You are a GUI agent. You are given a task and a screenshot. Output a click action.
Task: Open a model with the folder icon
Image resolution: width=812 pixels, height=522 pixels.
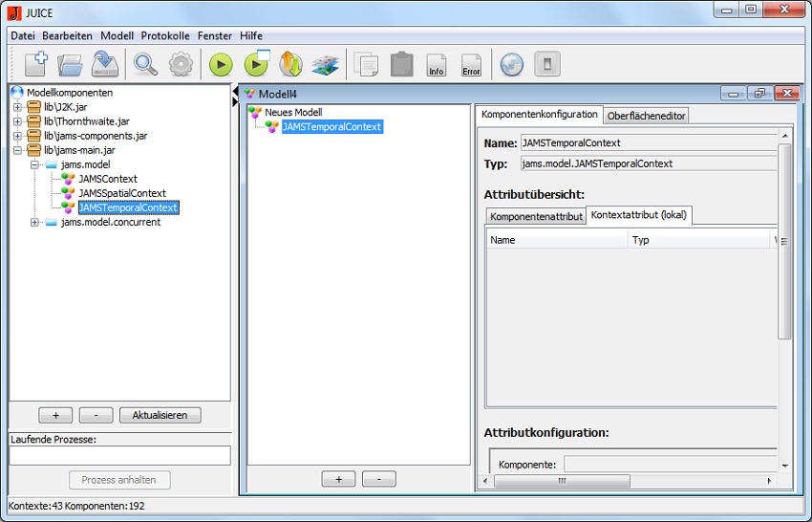70,64
